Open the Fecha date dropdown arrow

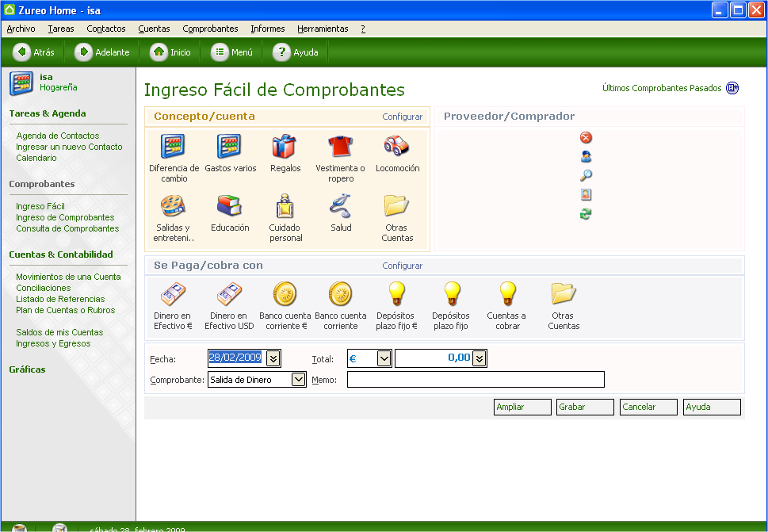[273, 358]
